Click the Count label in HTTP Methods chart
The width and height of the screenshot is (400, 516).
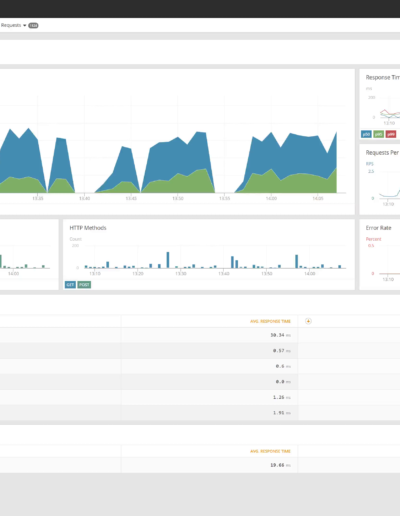(x=75, y=239)
